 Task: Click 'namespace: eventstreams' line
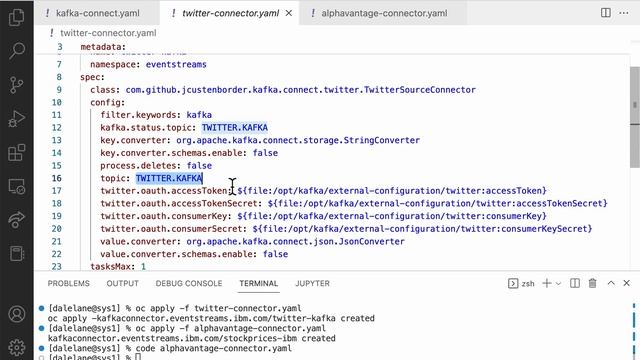click(x=148, y=64)
